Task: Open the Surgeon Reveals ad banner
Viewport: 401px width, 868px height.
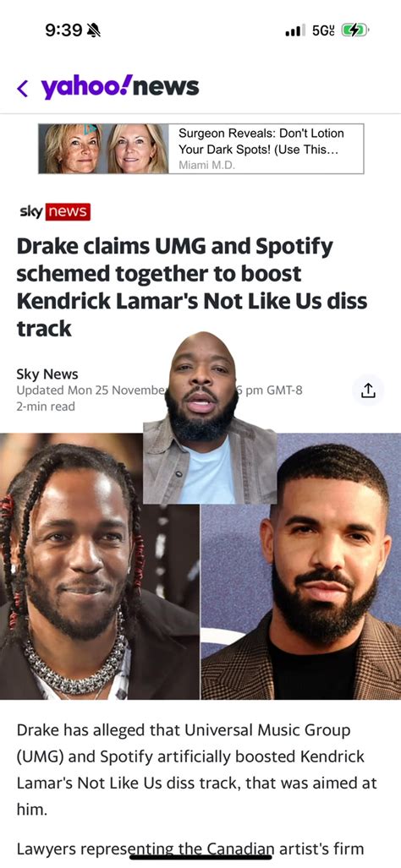Action: pyautogui.click(x=201, y=149)
